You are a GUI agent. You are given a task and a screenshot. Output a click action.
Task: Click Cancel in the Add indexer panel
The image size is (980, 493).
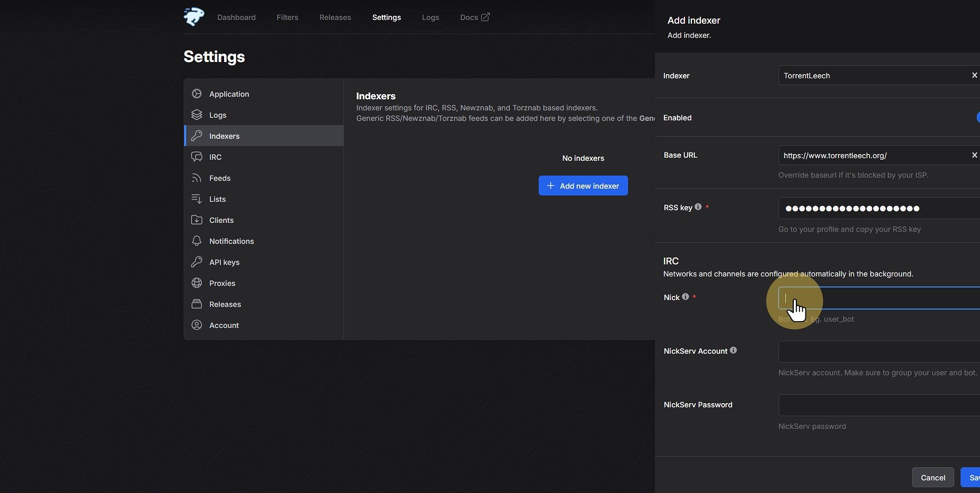coord(933,477)
